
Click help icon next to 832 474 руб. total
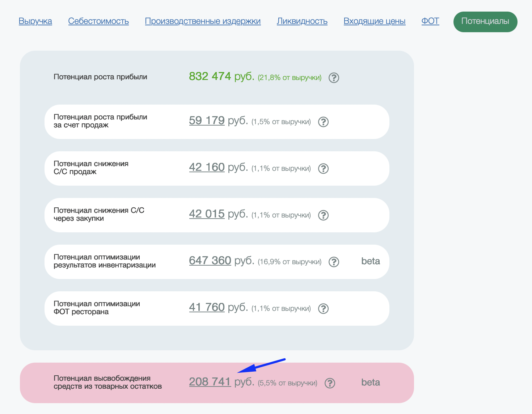(x=334, y=78)
